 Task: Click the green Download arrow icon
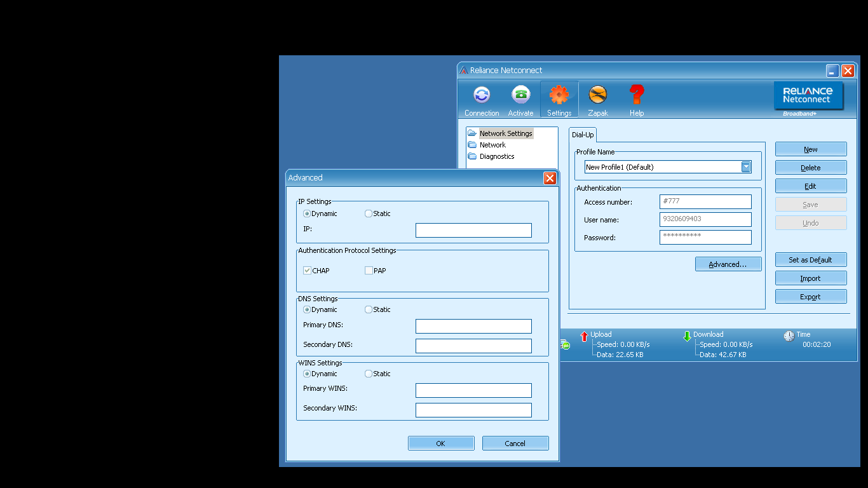687,336
